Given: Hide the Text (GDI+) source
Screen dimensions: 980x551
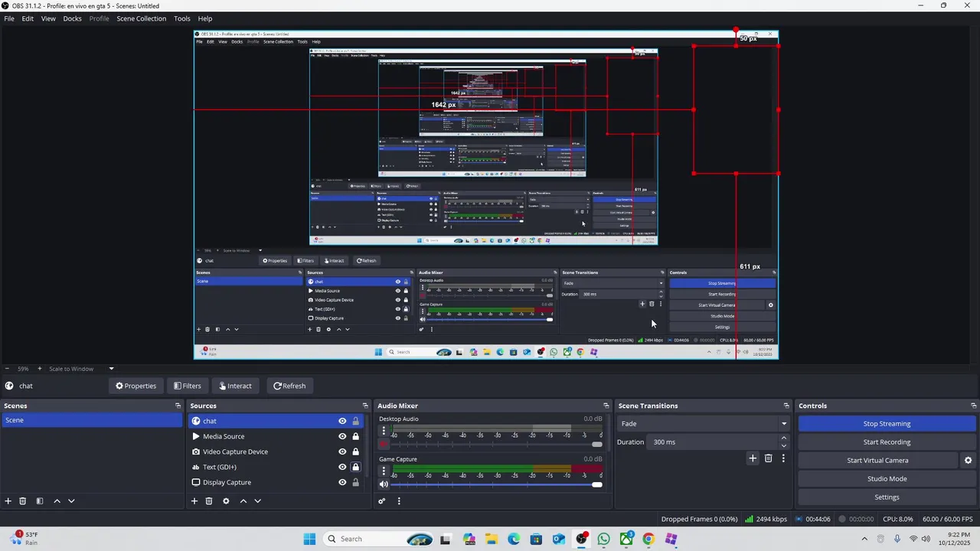Looking at the screenshot, I should pos(342,467).
